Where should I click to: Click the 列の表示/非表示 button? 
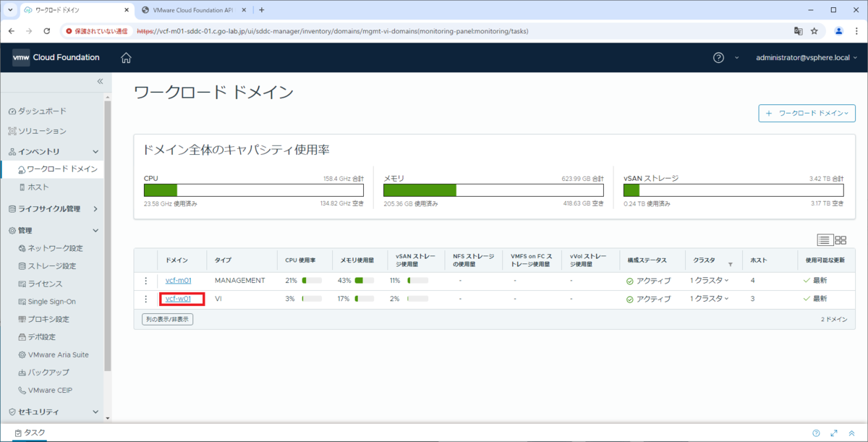click(168, 319)
